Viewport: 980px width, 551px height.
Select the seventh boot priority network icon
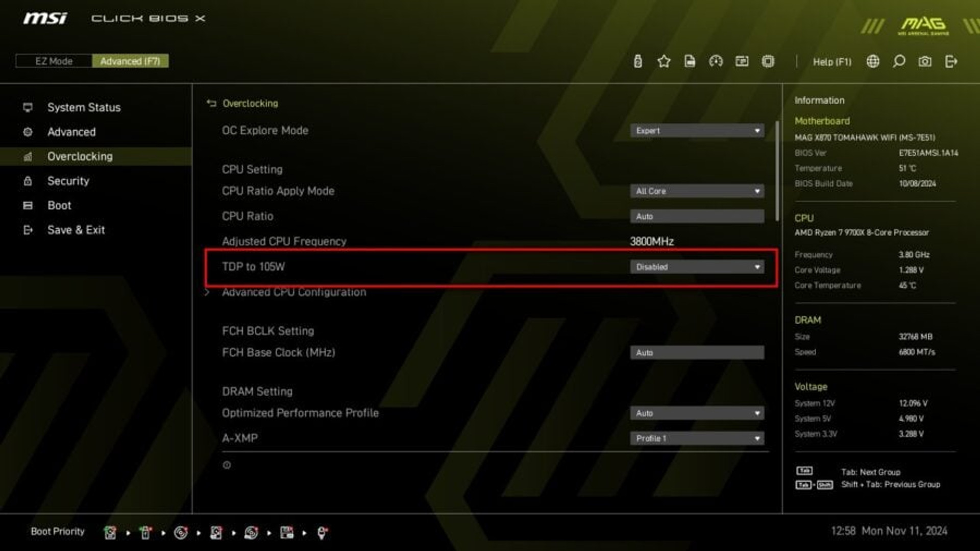click(322, 533)
